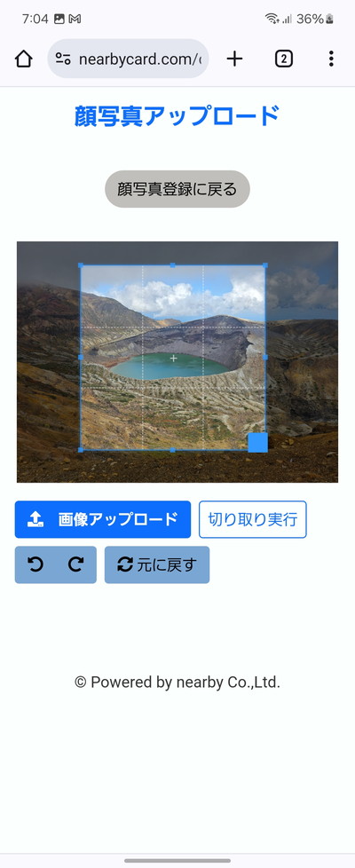Tap the browser home icon
355x868 pixels.
(23, 59)
